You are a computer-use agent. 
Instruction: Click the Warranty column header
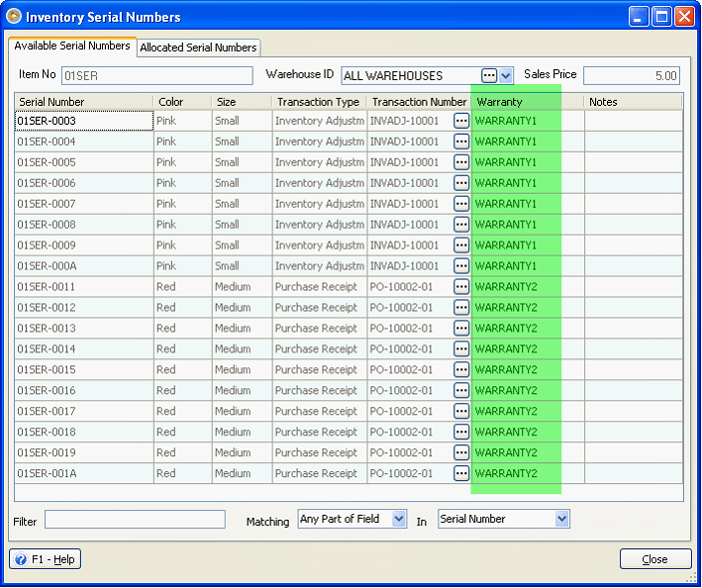pos(529,102)
